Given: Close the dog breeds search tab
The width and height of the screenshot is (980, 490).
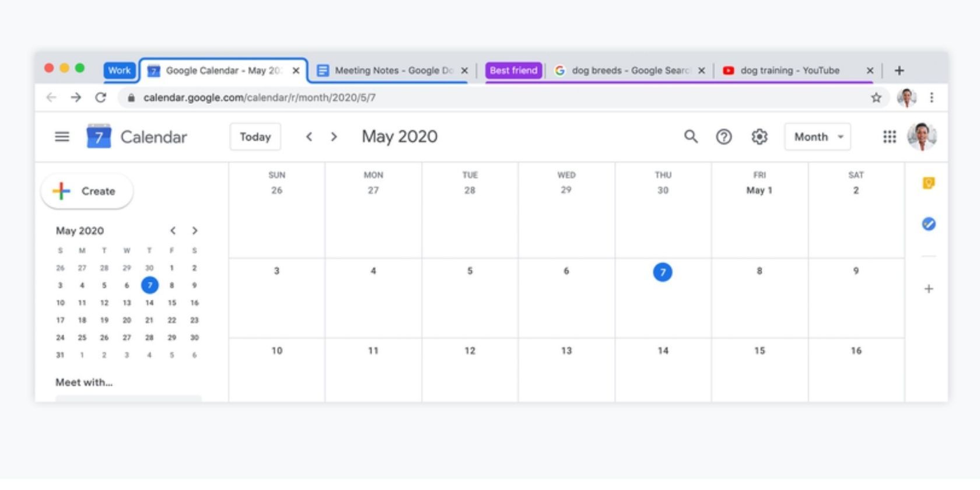Looking at the screenshot, I should pos(701,71).
